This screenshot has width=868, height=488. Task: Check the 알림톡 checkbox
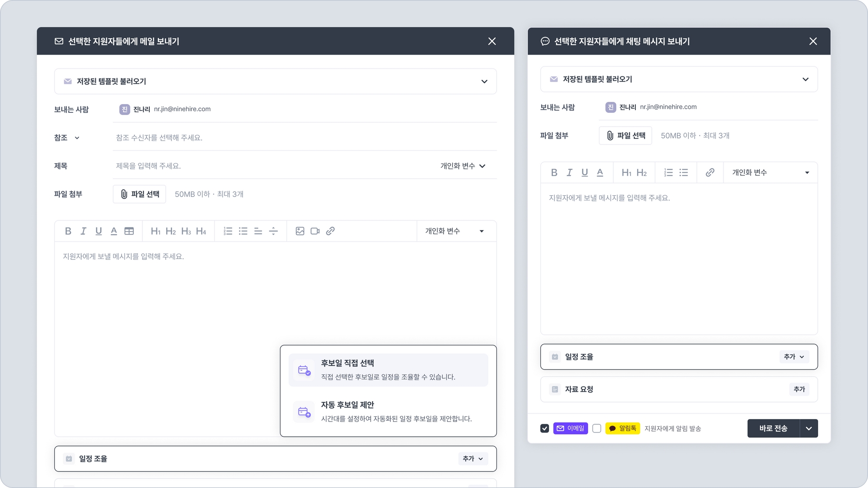tap(597, 429)
